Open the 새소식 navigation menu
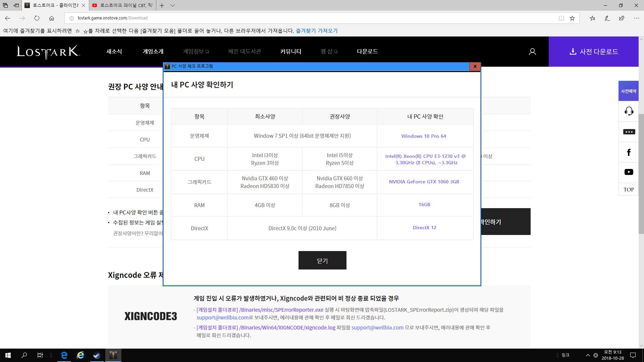 114,52
